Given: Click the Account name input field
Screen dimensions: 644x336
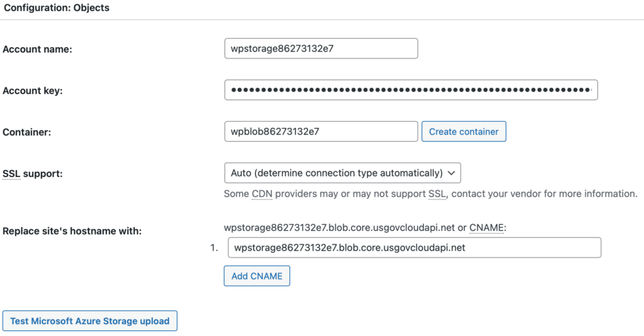Looking at the screenshot, I should point(321,48).
